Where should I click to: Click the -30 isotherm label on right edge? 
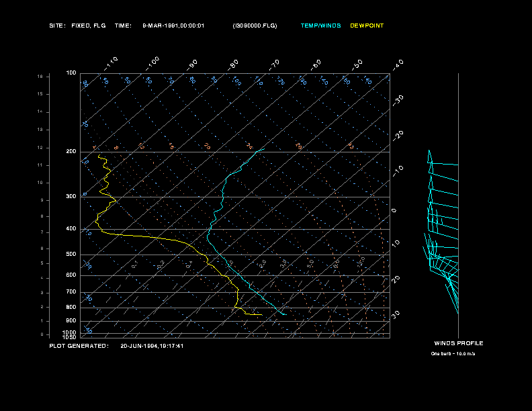[x=398, y=101]
